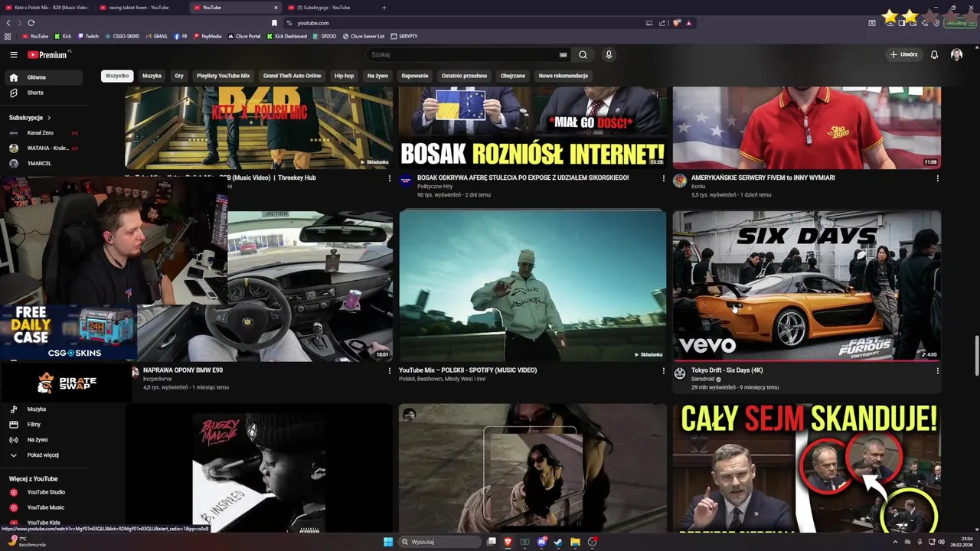Open the CAŁY SEJM SKANDUJE thumbnail

[806, 467]
